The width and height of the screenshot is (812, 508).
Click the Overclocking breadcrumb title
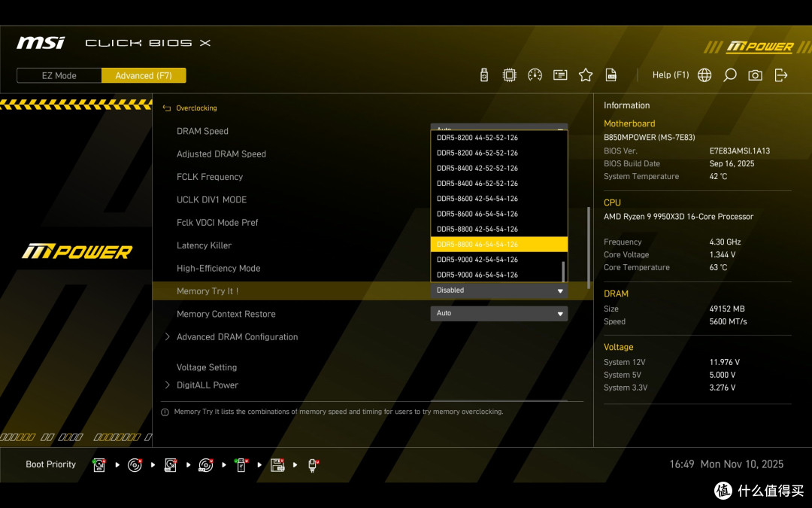(x=196, y=108)
